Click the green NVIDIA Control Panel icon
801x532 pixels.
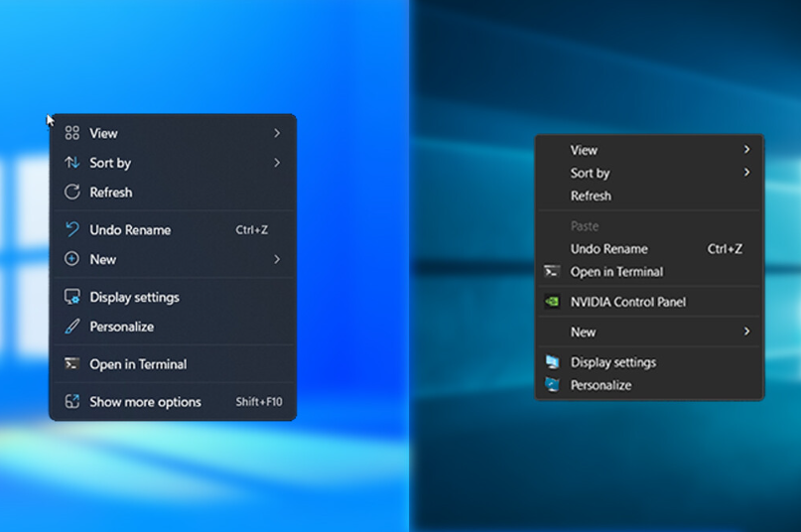point(552,302)
